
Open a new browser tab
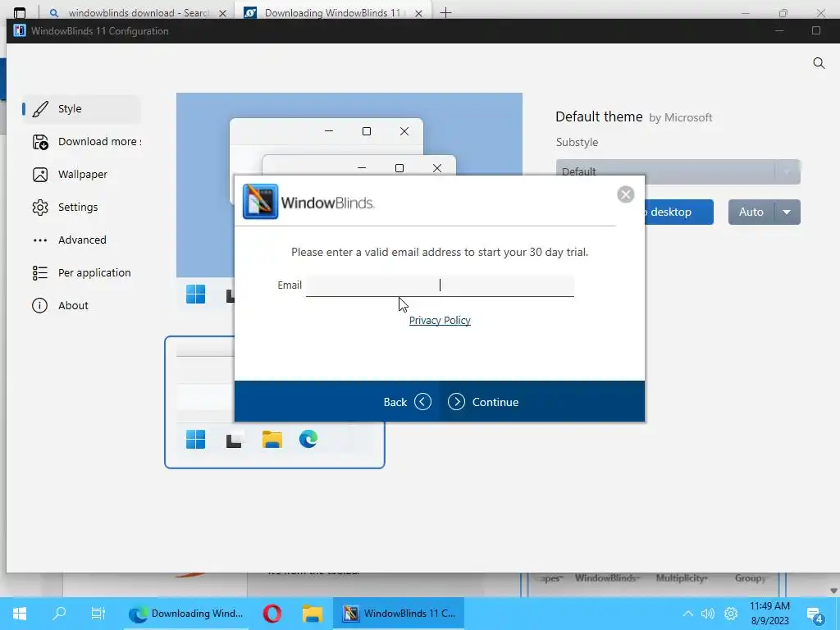coord(445,13)
